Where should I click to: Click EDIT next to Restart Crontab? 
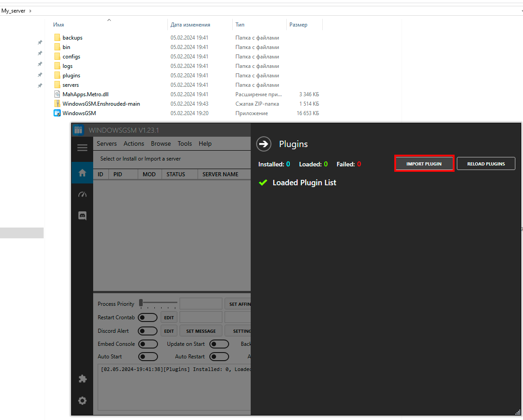(x=169, y=317)
